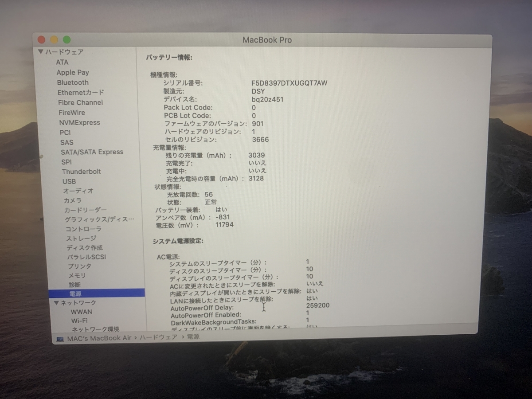Select ATA in the sidebar
This screenshot has width=532, height=399.
[62, 62]
